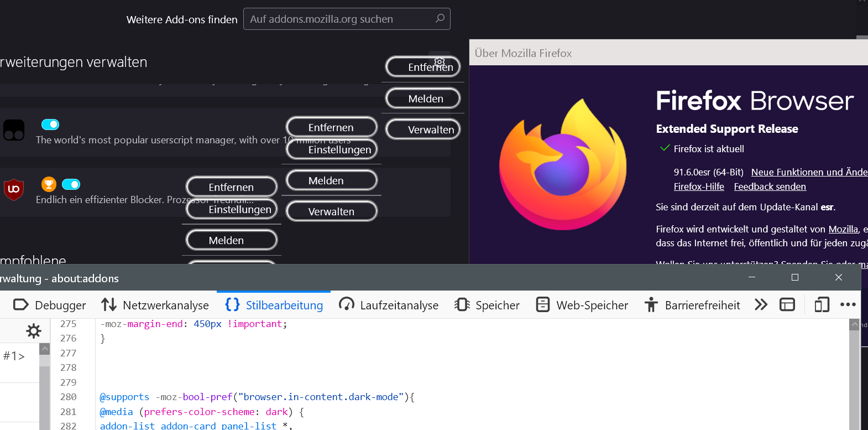Open the Speicher tab
The image size is (868, 430).
[487, 305]
